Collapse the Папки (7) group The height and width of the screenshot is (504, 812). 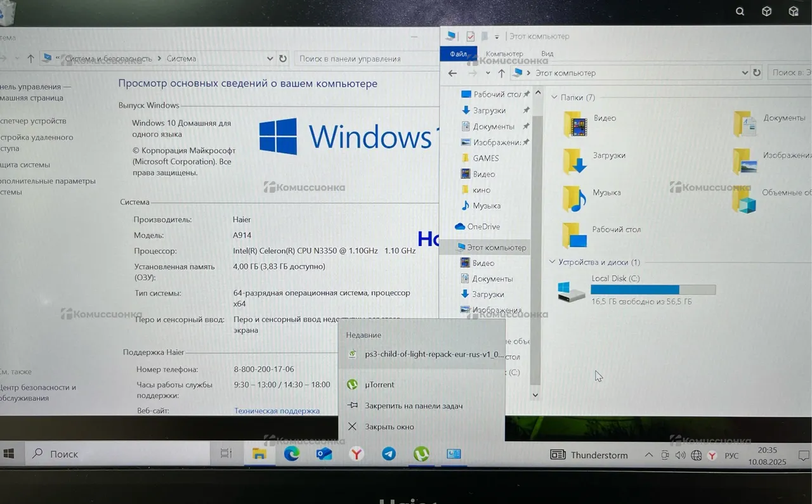[554, 98]
